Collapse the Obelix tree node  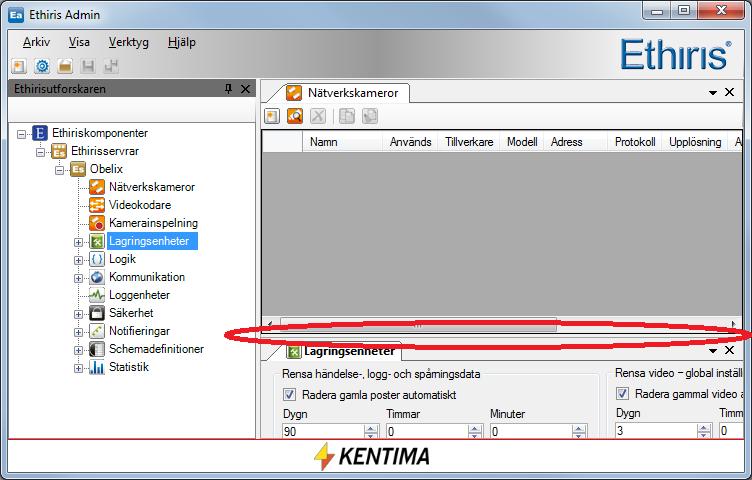pos(59,170)
